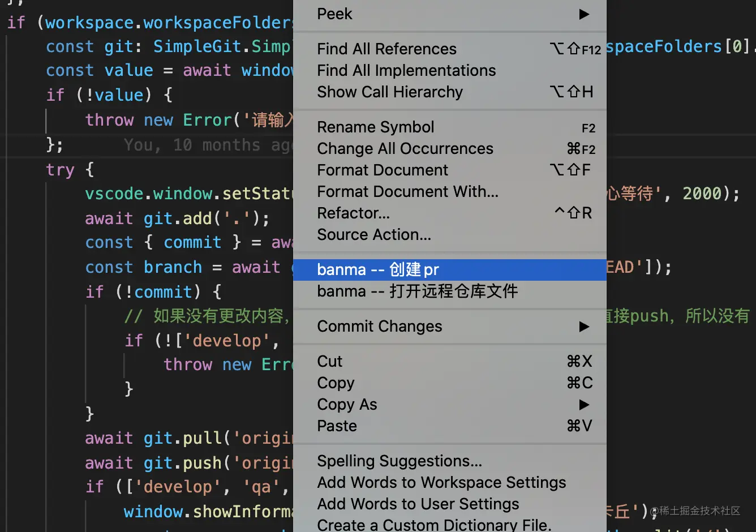This screenshot has width=756, height=532.
Task: Click the '// 如果没有更改内容' comment
Action: pos(207,316)
